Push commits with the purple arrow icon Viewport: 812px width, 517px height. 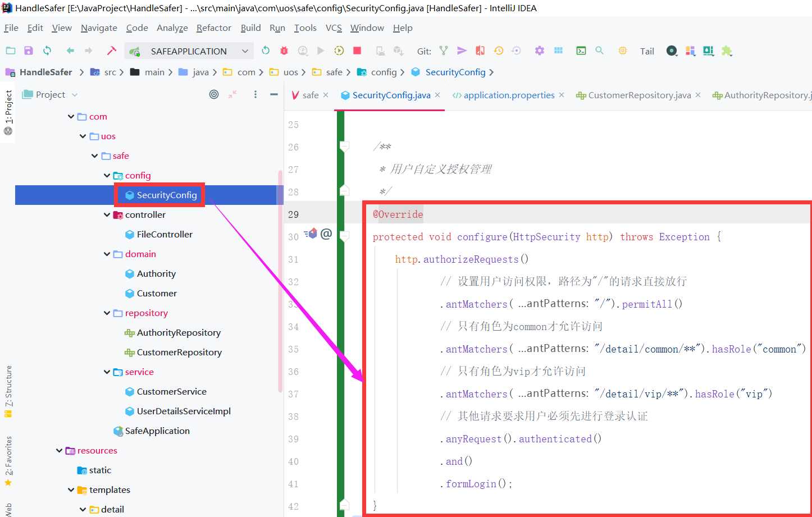click(462, 51)
